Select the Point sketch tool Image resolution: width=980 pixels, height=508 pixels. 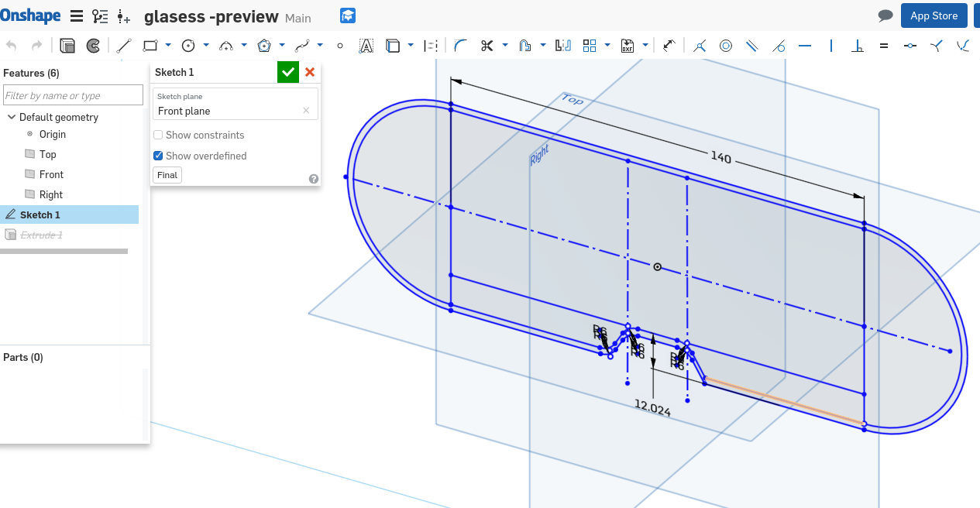(x=340, y=46)
